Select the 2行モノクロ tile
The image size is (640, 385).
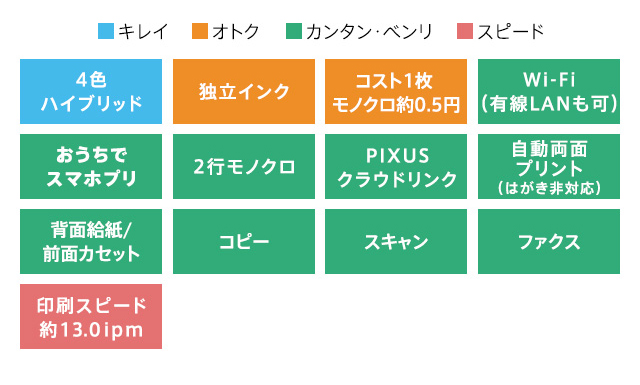[244, 167]
